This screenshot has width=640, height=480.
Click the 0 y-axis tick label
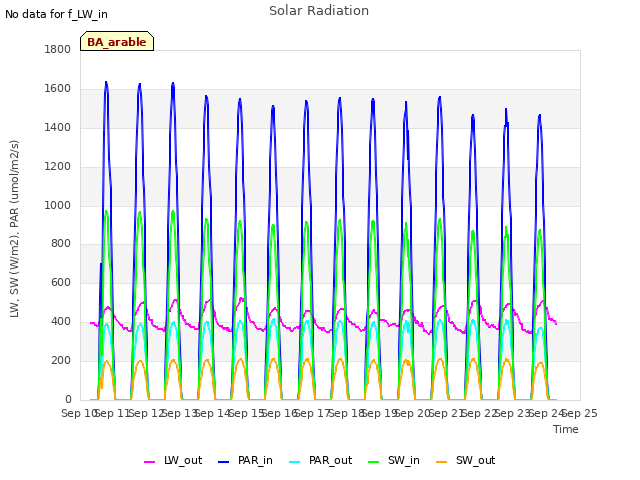pos(68,399)
